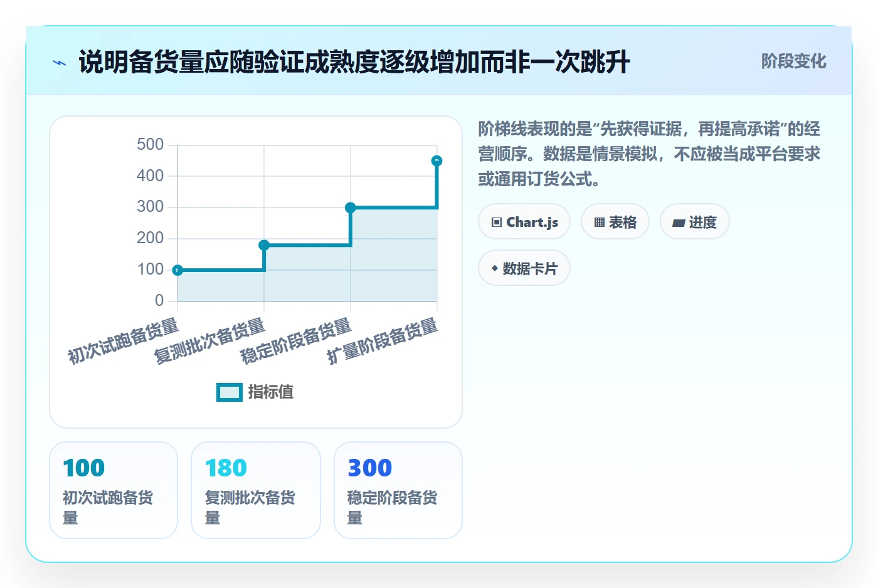Click the y-axis tick label 300
This screenshot has height=588, width=878.
click(x=151, y=207)
